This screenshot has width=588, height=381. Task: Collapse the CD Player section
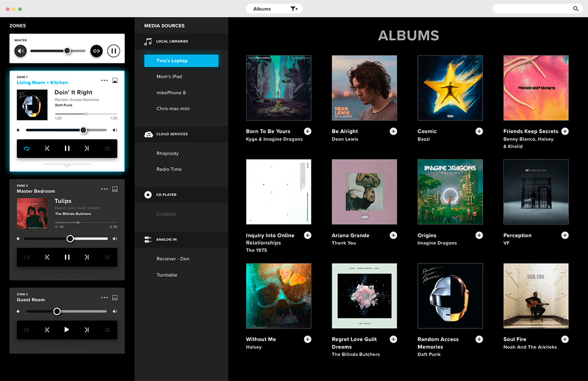(181, 195)
